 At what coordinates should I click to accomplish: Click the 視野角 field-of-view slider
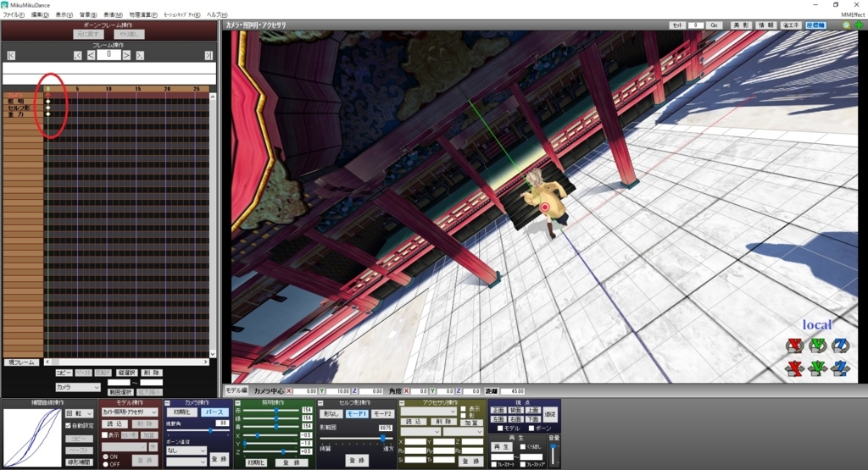pos(197,430)
